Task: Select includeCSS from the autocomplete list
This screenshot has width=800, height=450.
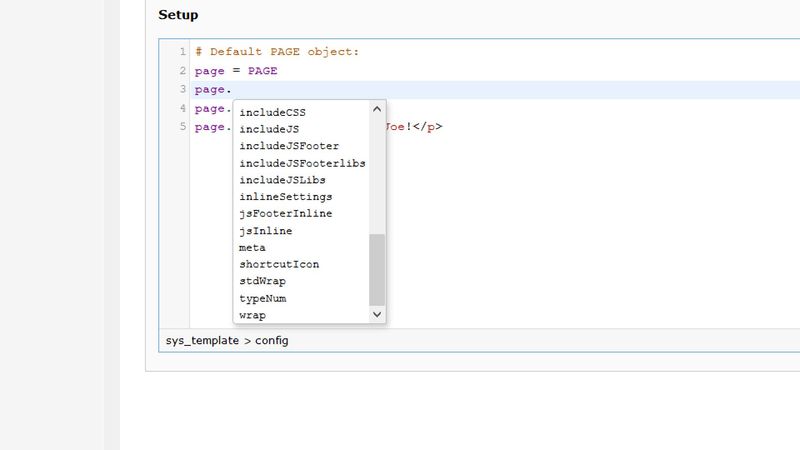Action: pos(273,112)
